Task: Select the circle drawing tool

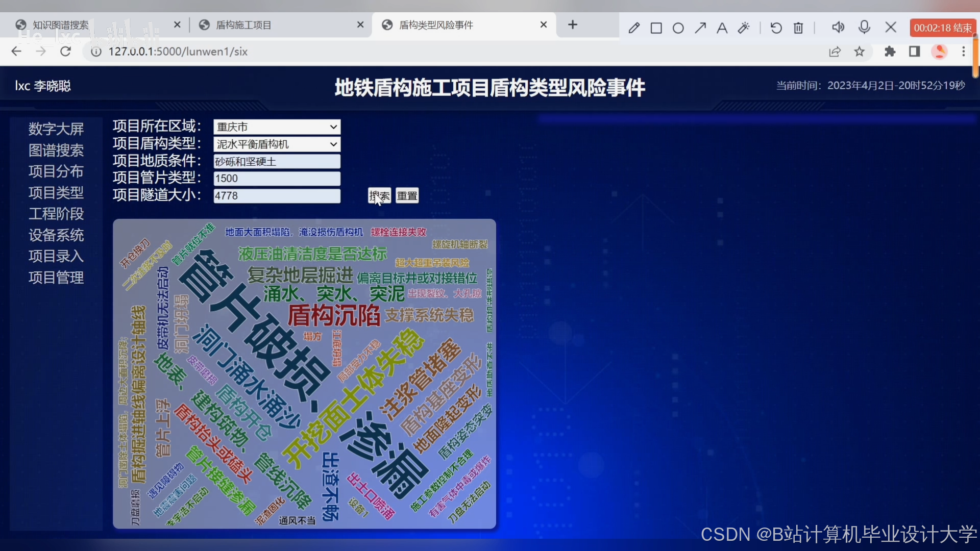Action: [x=678, y=28]
